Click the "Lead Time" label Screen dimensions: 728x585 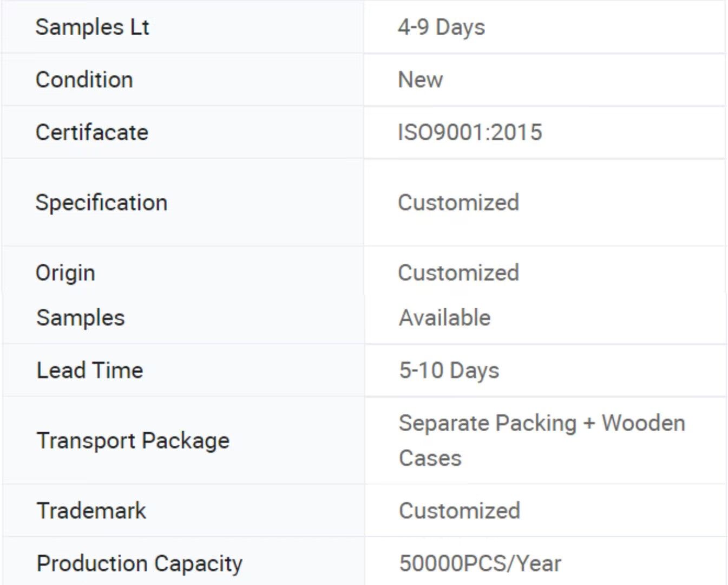pyautogui.click(x=89, y=370)
